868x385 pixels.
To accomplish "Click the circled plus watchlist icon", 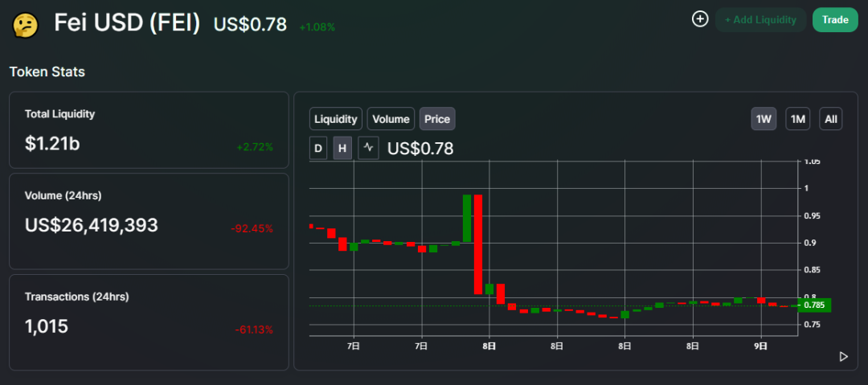I will [x=700, y=19].
